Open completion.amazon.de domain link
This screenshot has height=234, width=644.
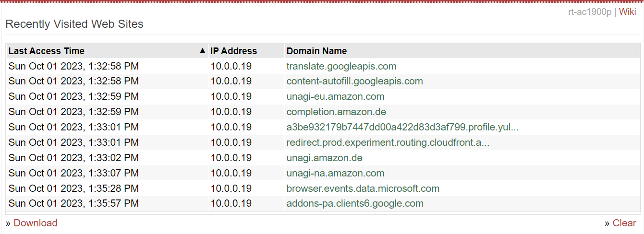click(x=336, y=112)
